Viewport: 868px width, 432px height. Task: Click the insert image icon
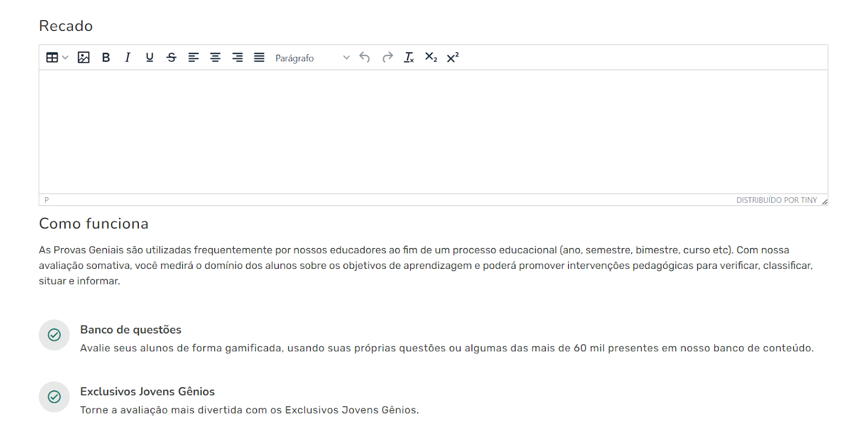(84, 57)
